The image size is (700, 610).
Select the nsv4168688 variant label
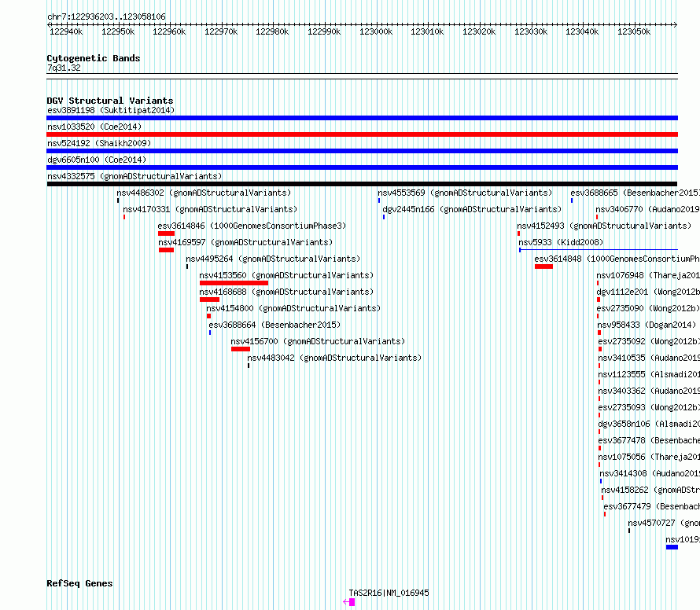286,292
